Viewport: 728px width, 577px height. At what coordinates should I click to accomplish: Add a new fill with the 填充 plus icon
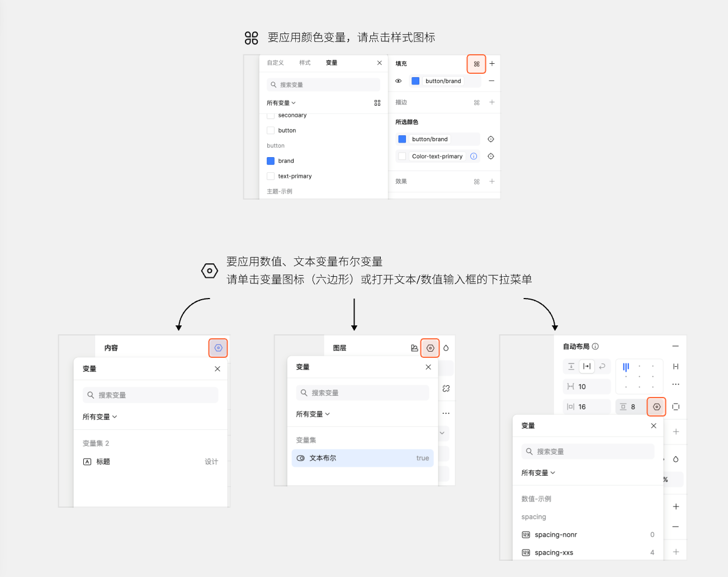point(492,64)
